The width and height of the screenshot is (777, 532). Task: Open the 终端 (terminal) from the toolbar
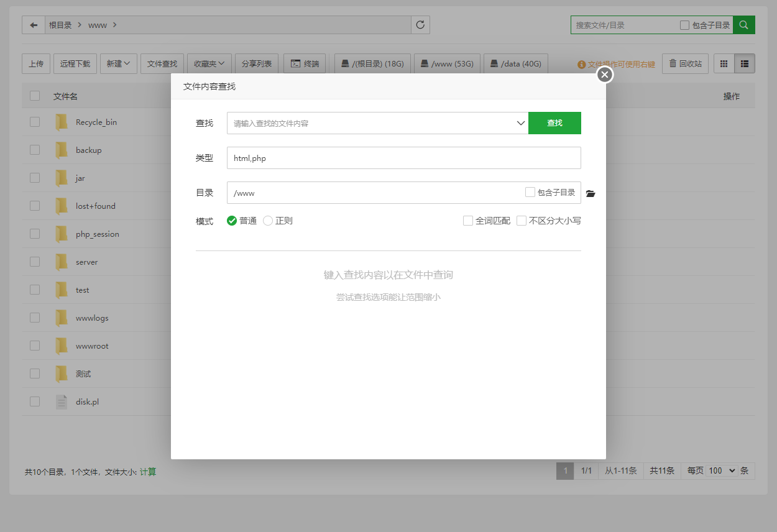point(305,63)
